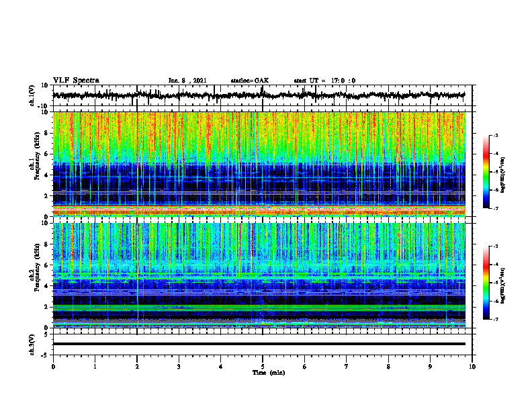Viewport: 532px width, 411px height.
Task: Click the "2" tick label on time axis
Action: point(137,367)
